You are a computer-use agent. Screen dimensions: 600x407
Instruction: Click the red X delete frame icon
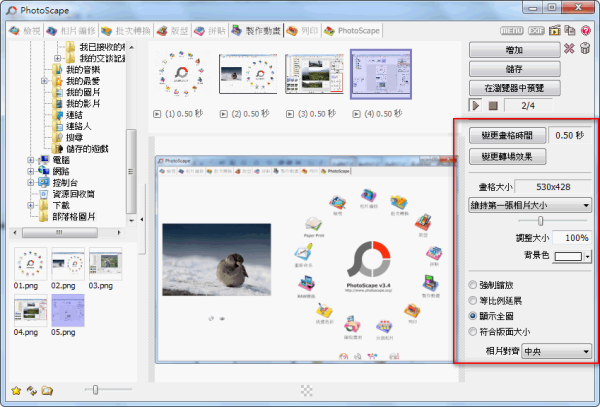(x=570, y=49)
